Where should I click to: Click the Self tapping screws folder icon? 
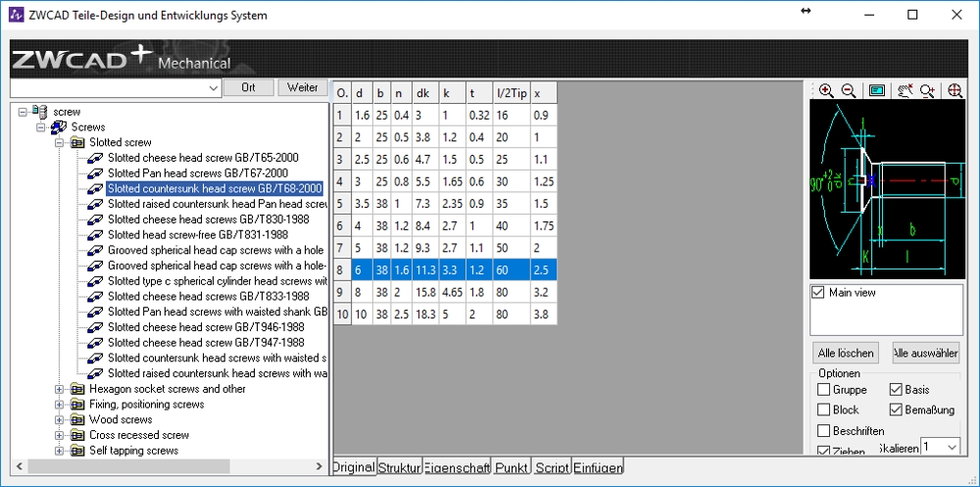[78, 450]
